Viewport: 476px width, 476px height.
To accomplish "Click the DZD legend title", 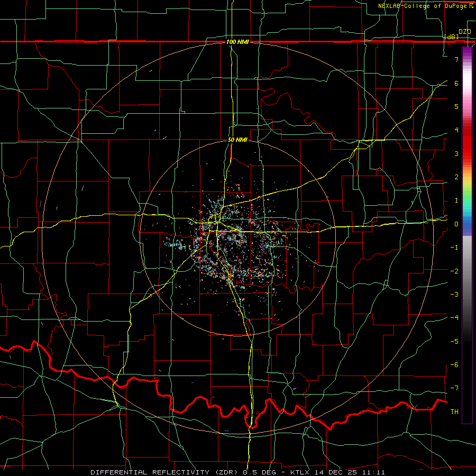I will tap(465, 32).
